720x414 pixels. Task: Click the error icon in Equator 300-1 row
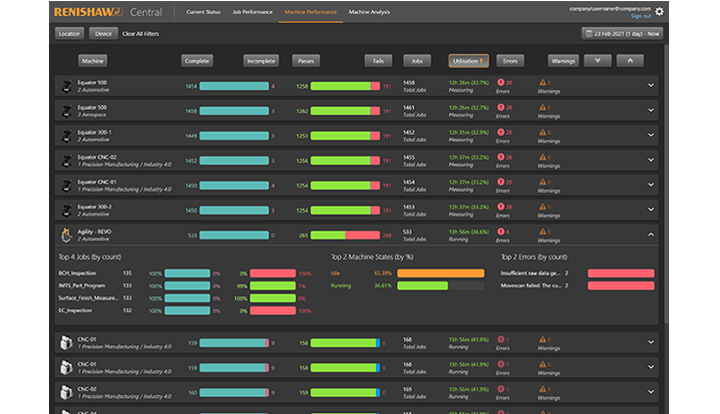(x=501, y=132)
